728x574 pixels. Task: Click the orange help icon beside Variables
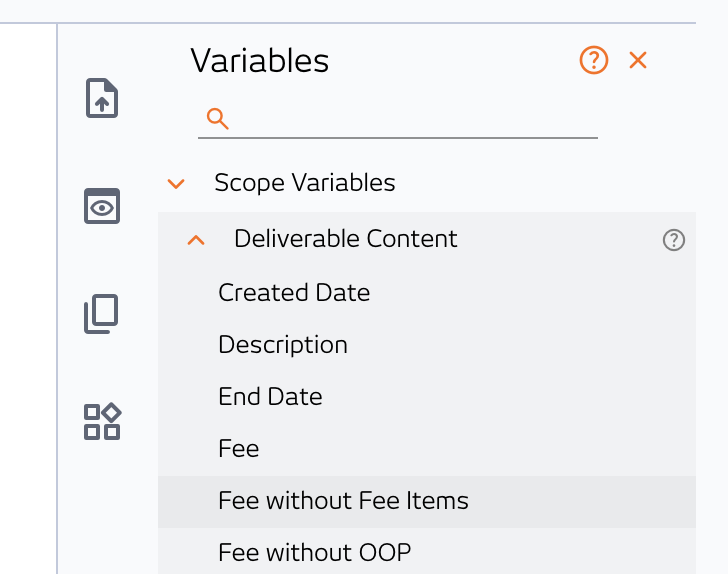[x=594, y=60]
